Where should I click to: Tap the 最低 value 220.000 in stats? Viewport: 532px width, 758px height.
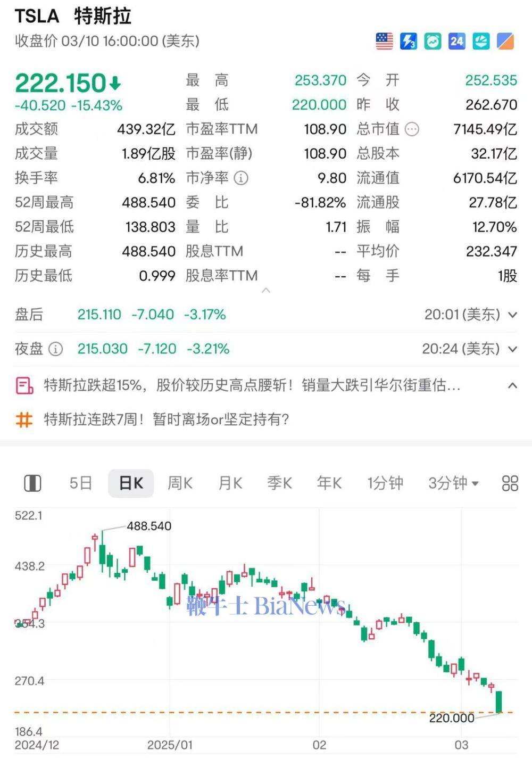click(x=319, y=105)
